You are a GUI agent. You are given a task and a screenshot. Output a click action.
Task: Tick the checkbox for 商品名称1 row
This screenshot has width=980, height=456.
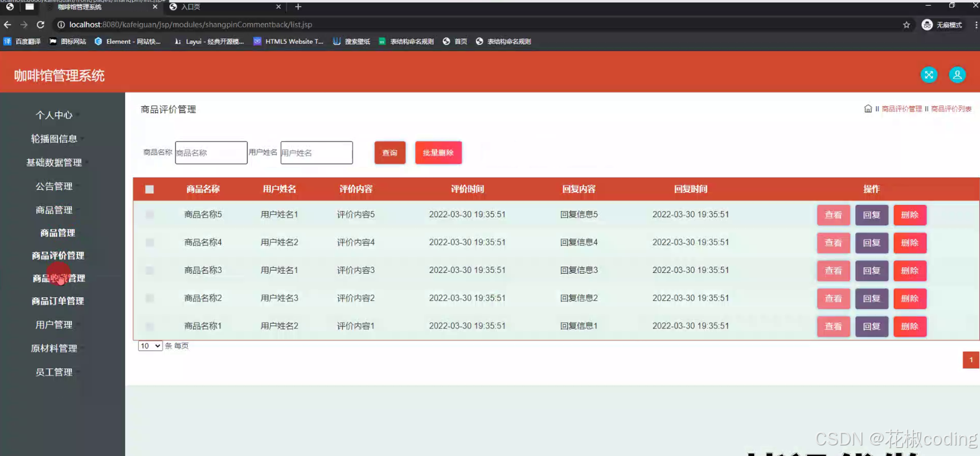point(149,326)
